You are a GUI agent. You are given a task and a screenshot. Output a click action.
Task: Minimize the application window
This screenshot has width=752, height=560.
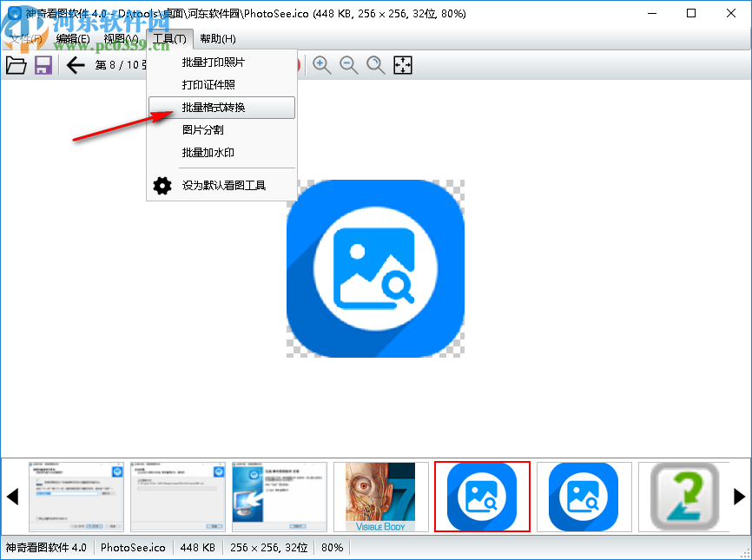point(652,13)
